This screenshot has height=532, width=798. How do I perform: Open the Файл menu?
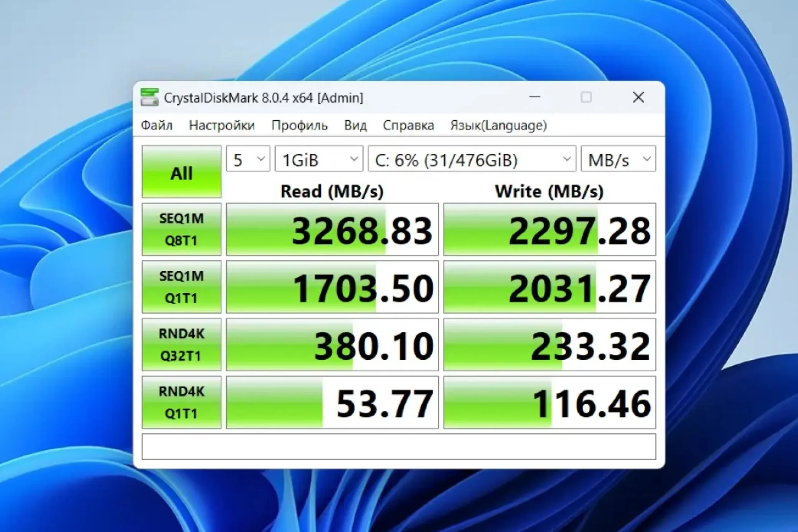point(157,126)
